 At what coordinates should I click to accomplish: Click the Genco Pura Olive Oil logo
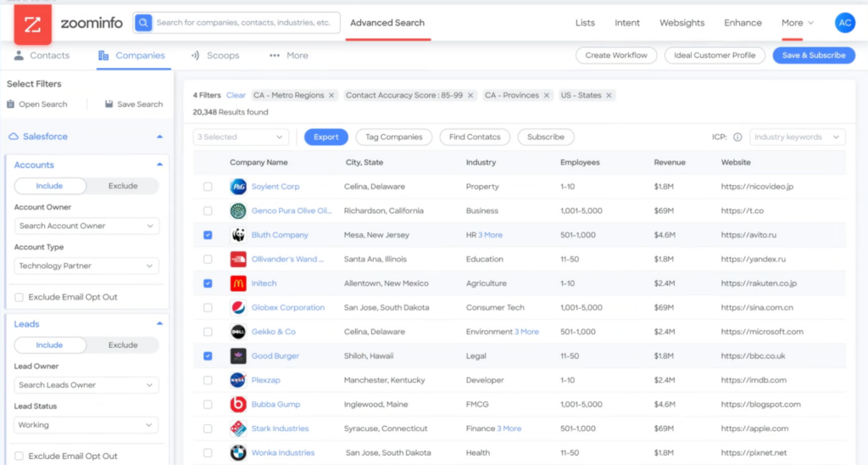coord(238,210)
